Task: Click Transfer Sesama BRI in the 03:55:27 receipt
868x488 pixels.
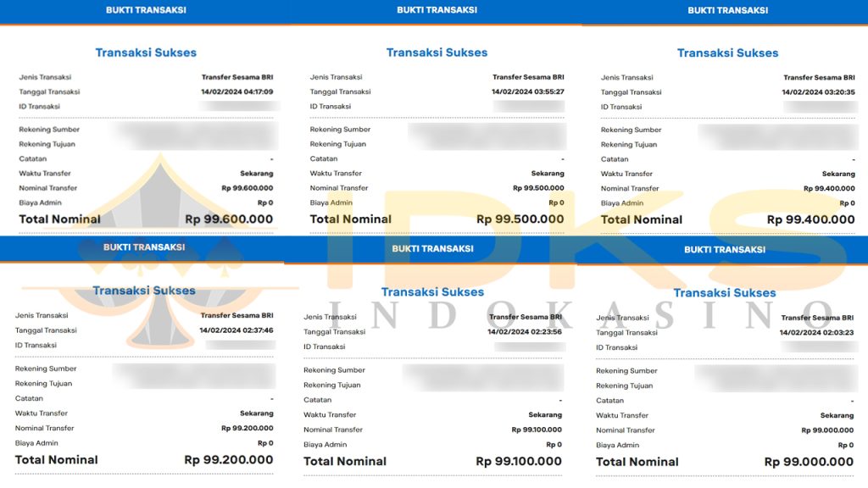Action: (x=529, y=77)
